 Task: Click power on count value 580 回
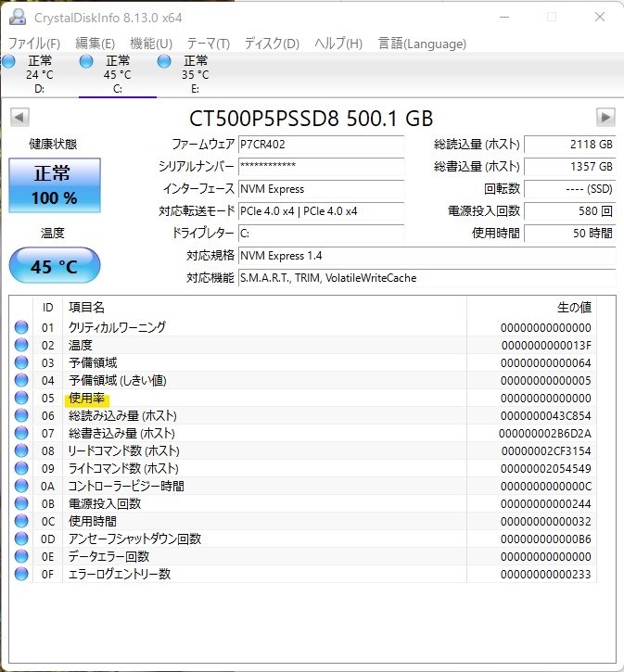(569, 210)
